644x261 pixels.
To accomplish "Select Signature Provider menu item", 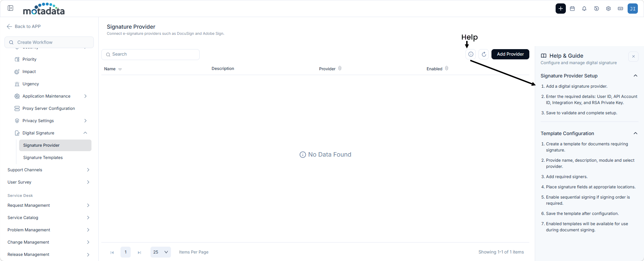I will pos(55,145).
